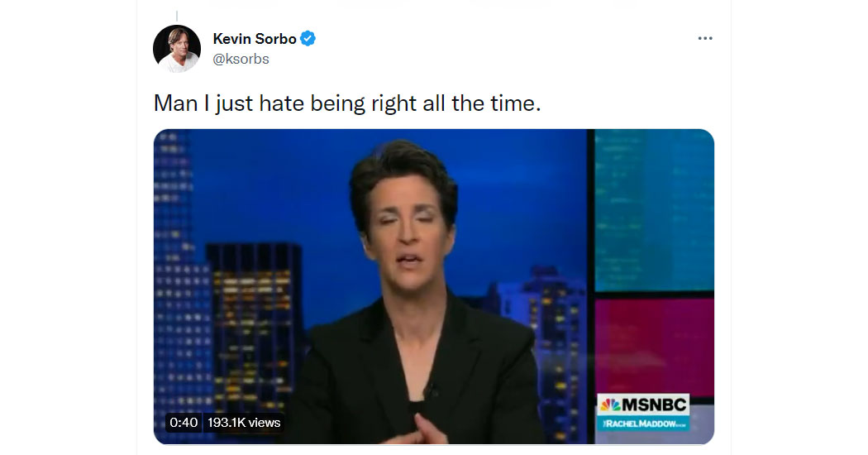This screenshot has width=868, height=455.
Task: Open the Kevin Sorbo display name link
Action: tap(255, 39)
